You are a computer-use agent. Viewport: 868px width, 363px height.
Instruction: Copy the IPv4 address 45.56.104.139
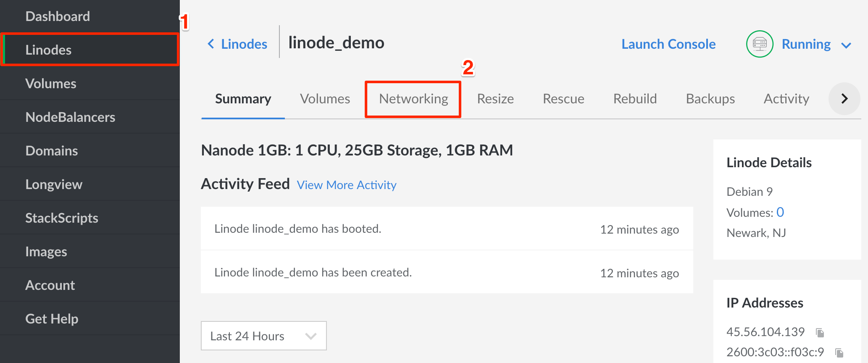coord(820,333)
